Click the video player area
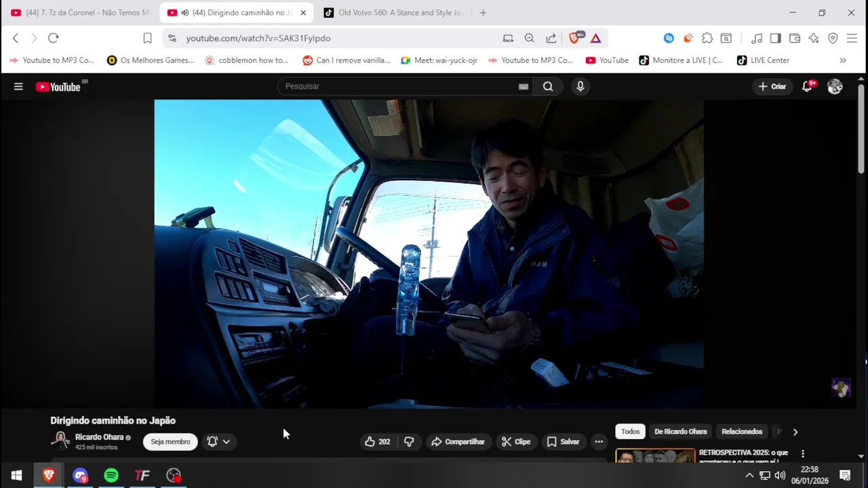This screenshot has width=868, height=488. [429, 254]
